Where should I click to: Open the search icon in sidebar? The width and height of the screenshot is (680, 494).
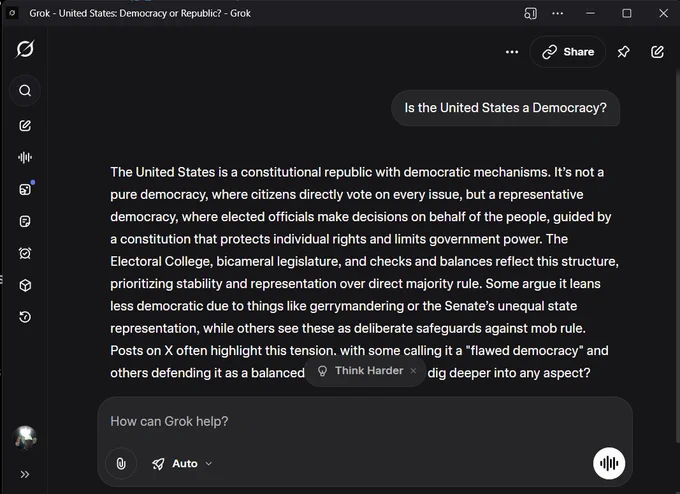pos(25,91)
